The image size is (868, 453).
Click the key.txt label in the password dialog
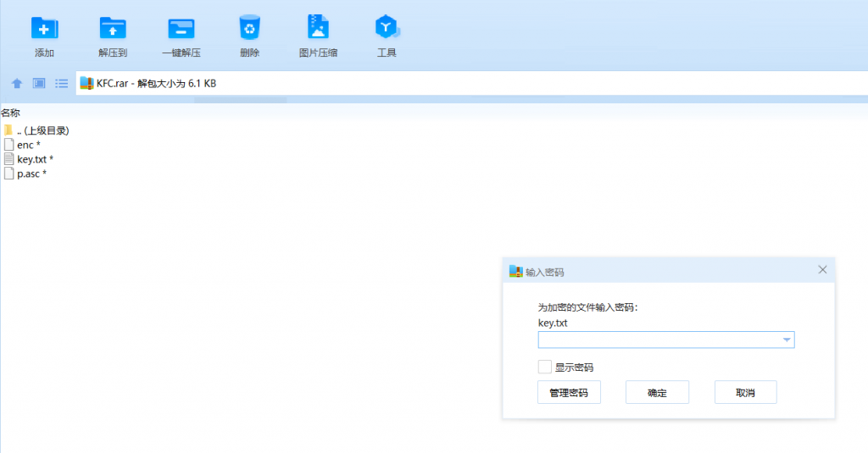(x=553, y=323)
